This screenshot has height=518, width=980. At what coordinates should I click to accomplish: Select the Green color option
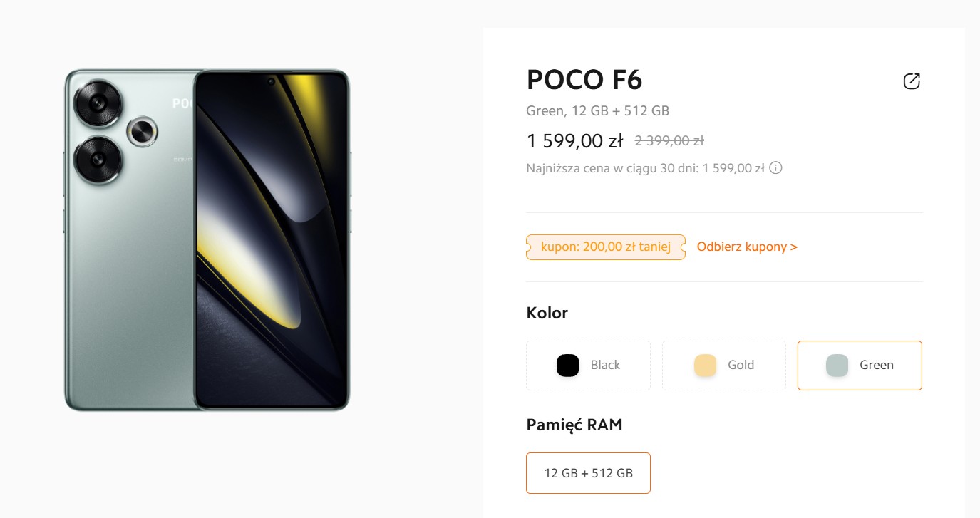coord(860,366)
